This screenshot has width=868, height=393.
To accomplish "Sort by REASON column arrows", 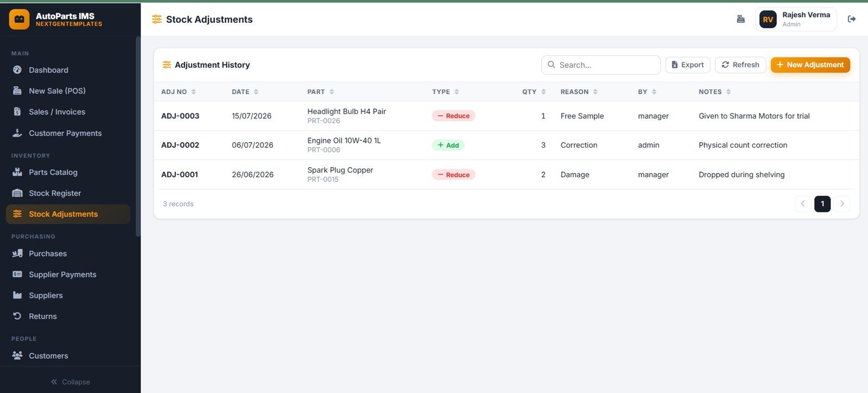I will click(595, 92).
